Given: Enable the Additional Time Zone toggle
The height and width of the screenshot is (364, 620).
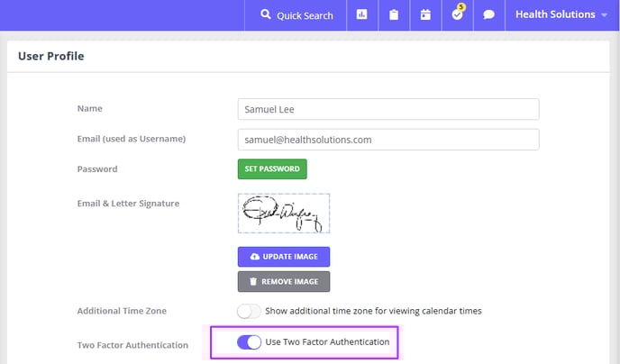Looking at the screenshot, I should (249, 311).
